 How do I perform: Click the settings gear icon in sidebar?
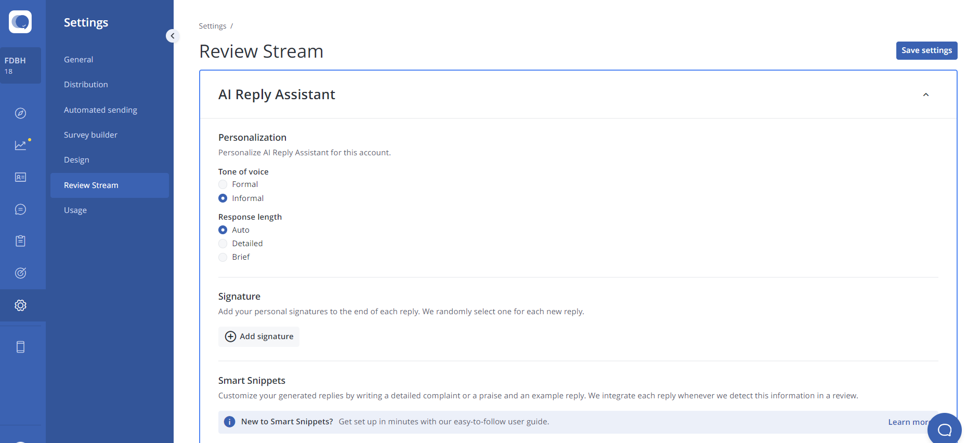20,305
